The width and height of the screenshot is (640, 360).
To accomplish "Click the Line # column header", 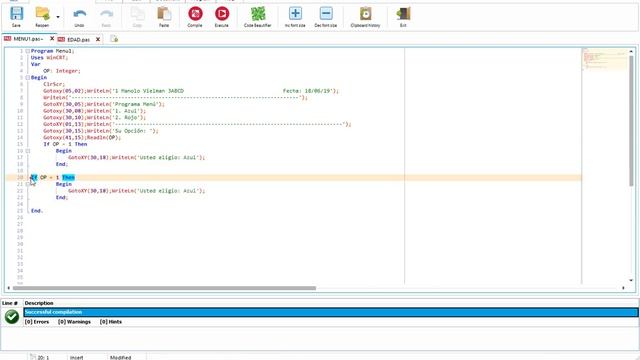I will (10, 303).
